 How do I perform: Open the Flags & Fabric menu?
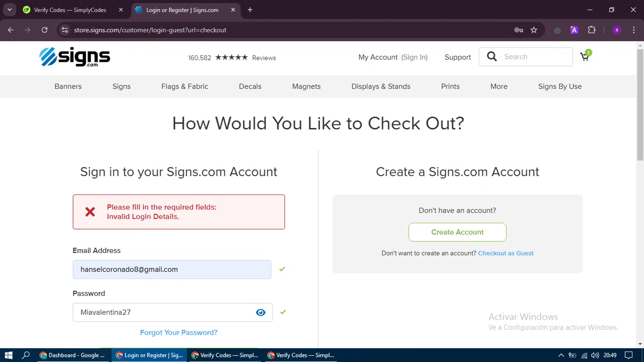pyautogui.click(x=185, y=86)
